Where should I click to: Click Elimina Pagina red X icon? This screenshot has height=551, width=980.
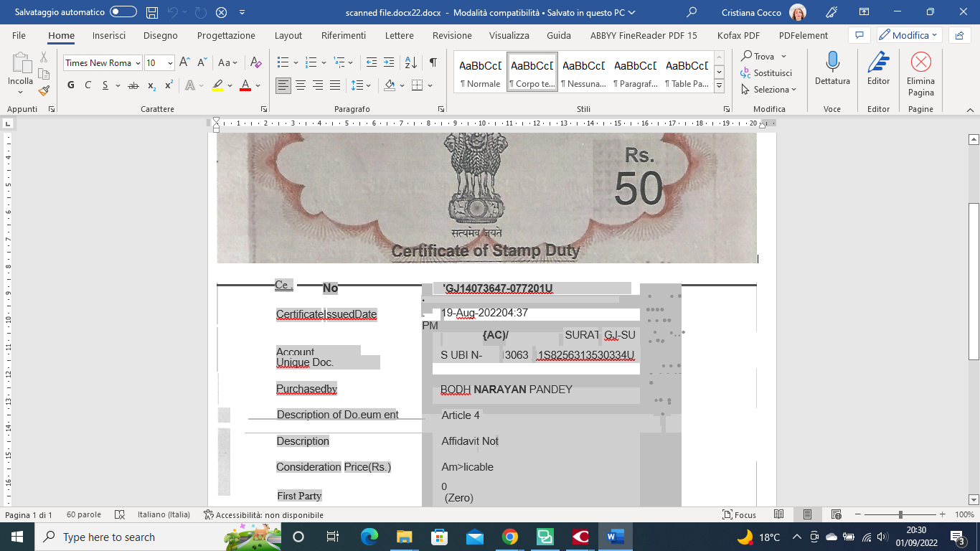click(x=920, y=62)
